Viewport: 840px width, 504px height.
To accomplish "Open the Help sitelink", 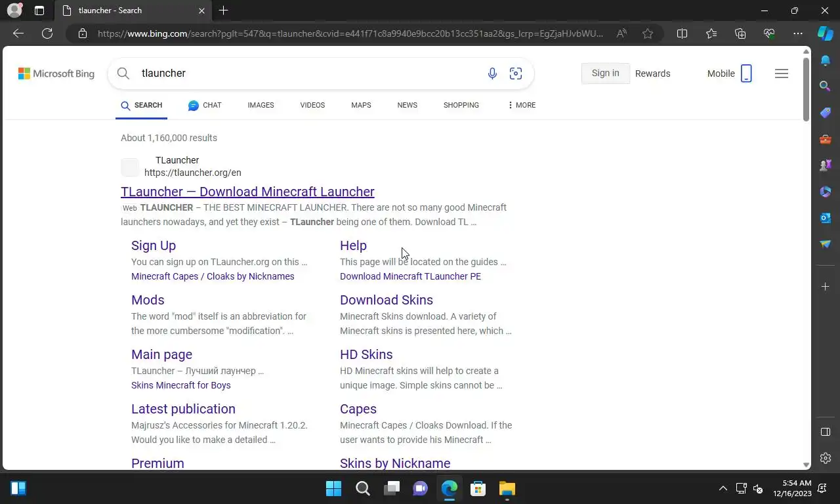I will (x=353, y=245).
